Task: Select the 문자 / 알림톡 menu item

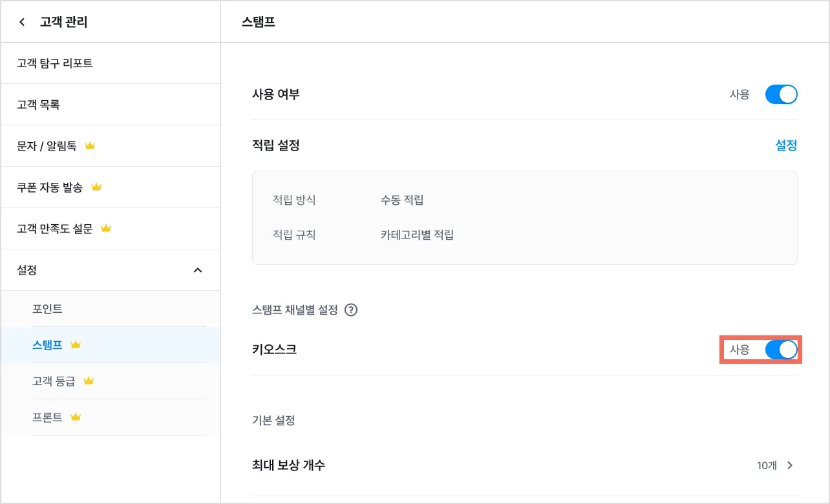Action: click(x=47, y=146)
